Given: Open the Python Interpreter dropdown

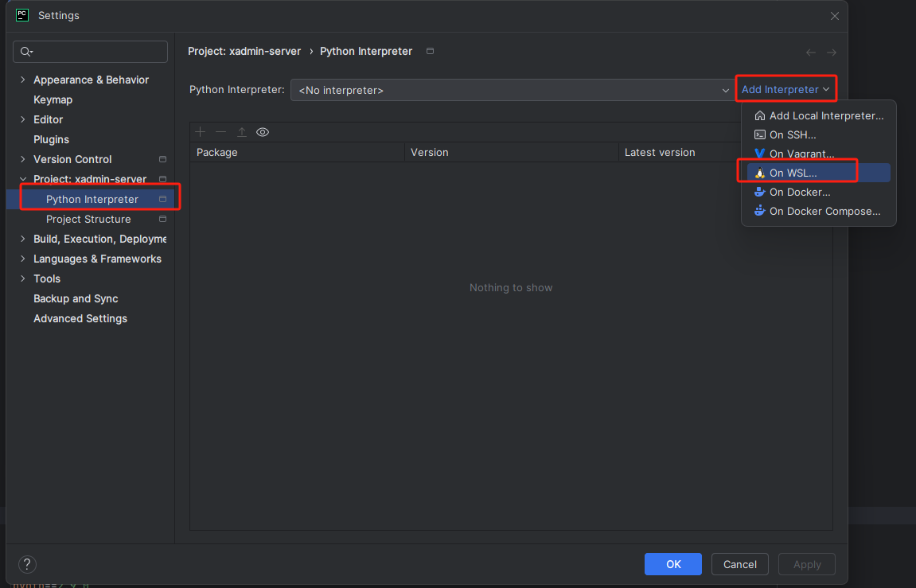Looking at the screenshot, I should [512, 90].
